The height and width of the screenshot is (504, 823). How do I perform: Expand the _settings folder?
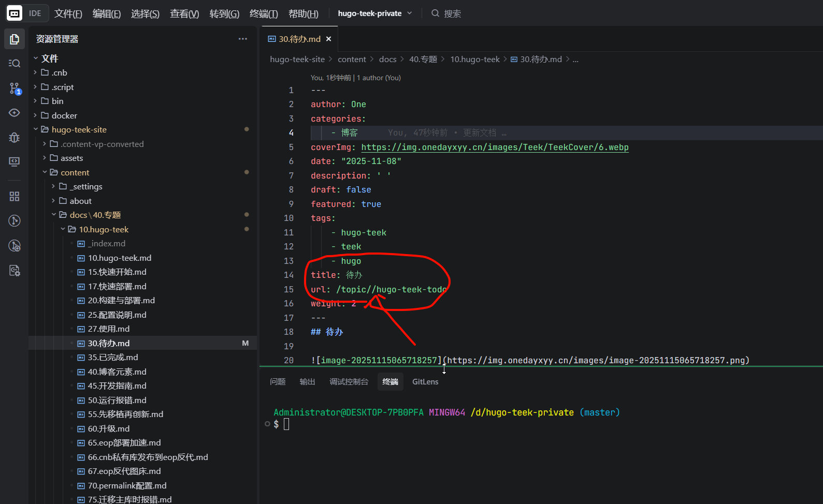[x=86, y=187]
